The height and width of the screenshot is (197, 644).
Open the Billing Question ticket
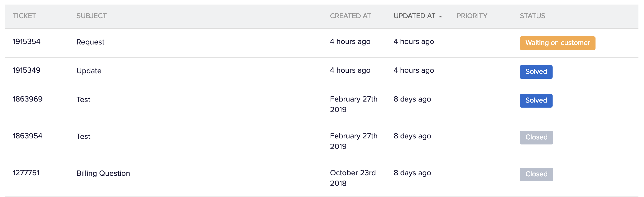click(103, 173)
